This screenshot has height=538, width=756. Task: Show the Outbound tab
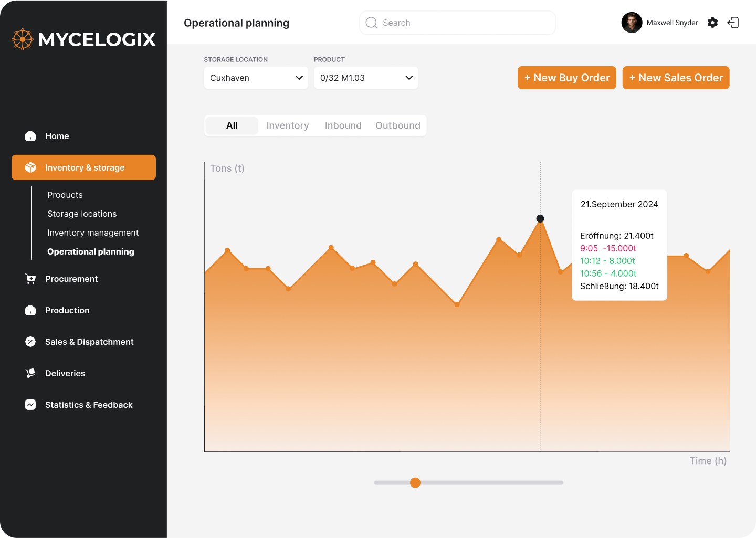[397, 125]
